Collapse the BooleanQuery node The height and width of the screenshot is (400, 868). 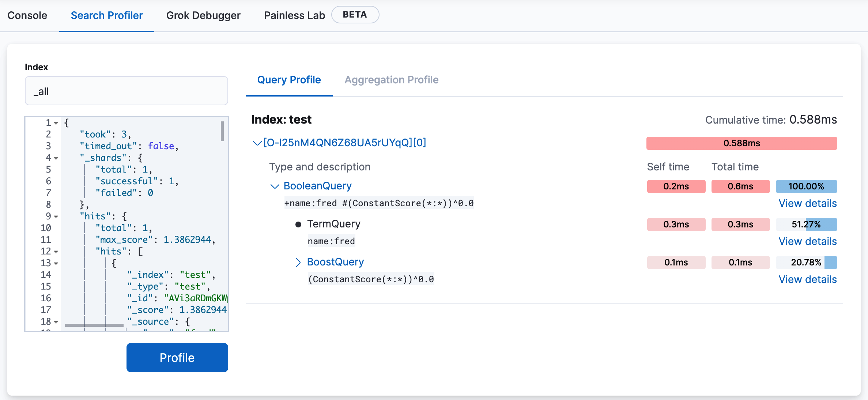click(275, 186)
